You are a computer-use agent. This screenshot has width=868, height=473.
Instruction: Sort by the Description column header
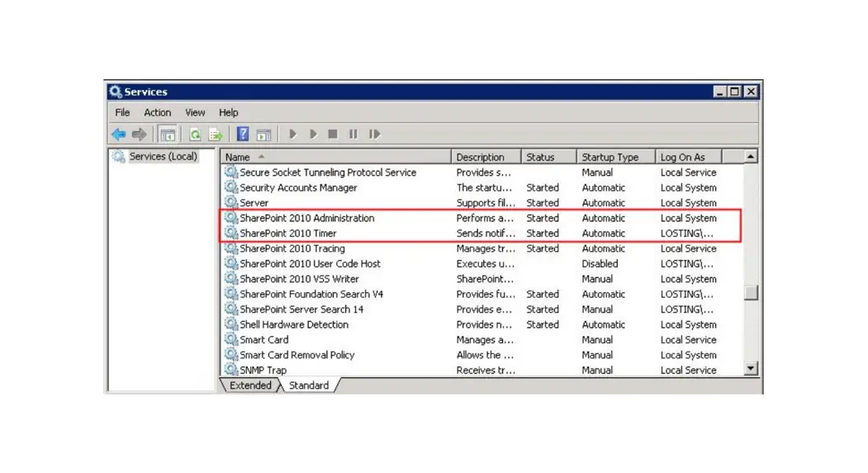tap(486, 157)
